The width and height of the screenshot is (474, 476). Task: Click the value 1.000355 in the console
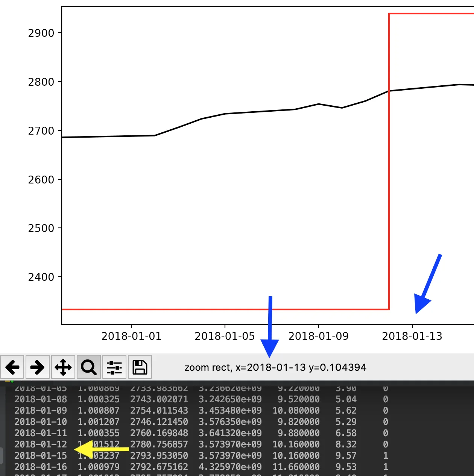99,433
